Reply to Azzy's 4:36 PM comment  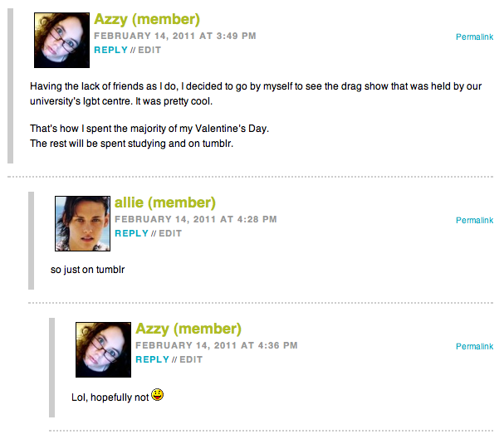click(x=152, y=359)
